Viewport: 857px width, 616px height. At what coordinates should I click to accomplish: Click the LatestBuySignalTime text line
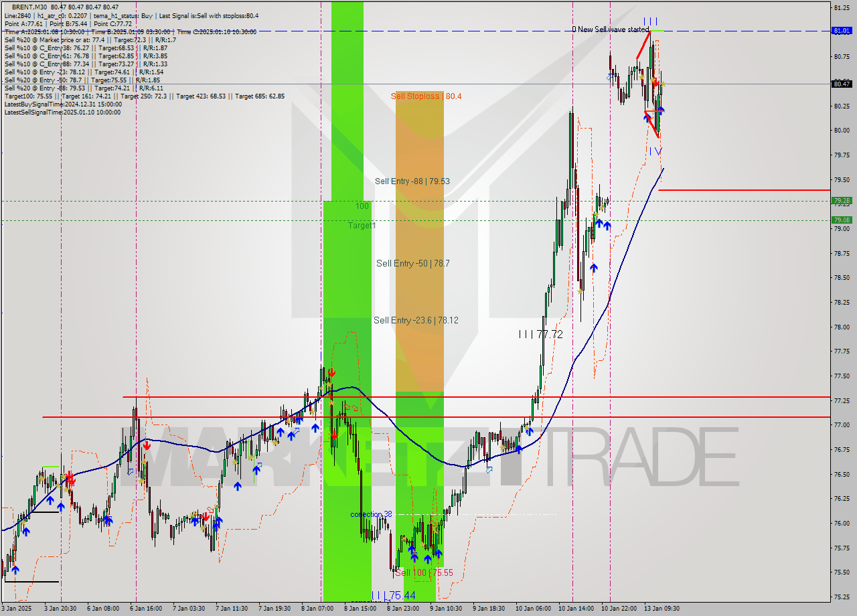click(x=63, y=104)
